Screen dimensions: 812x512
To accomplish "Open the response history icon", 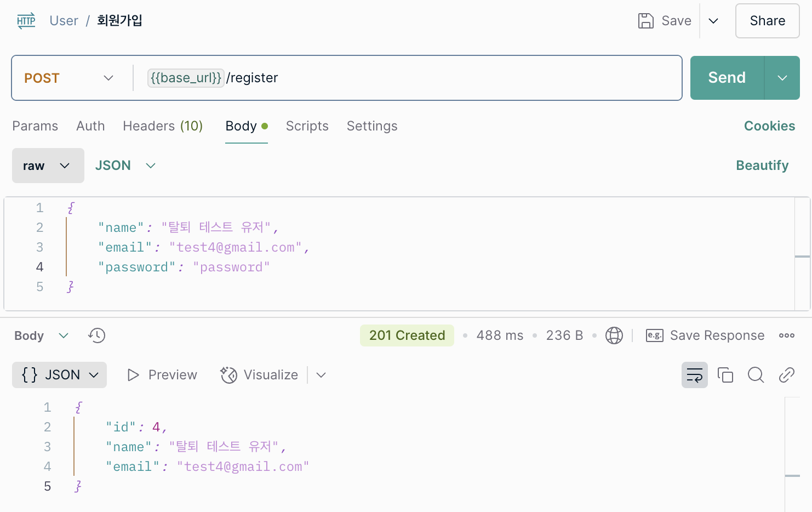I will pyautogui.click(x=96, y=335).
